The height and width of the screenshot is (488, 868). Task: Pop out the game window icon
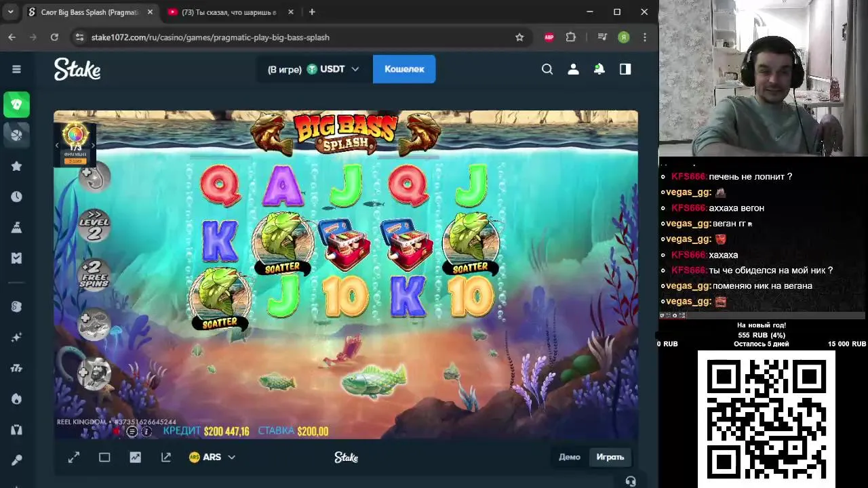pos(166,457)
